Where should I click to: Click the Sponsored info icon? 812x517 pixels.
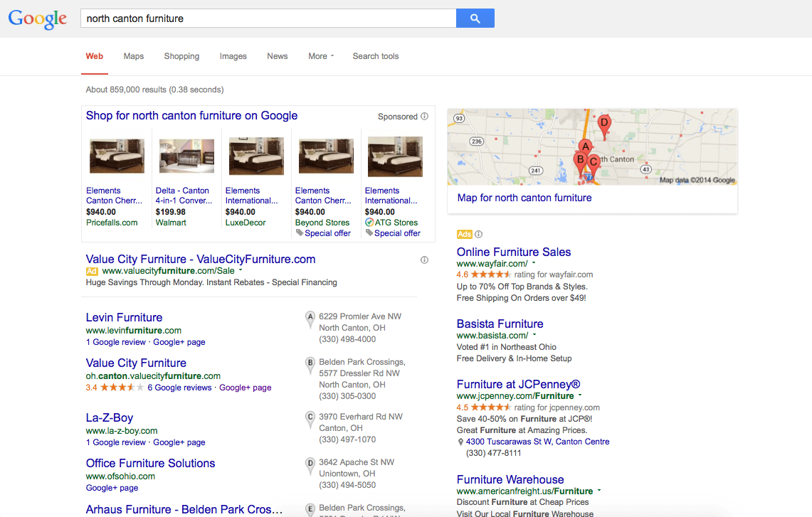(425, 117)
